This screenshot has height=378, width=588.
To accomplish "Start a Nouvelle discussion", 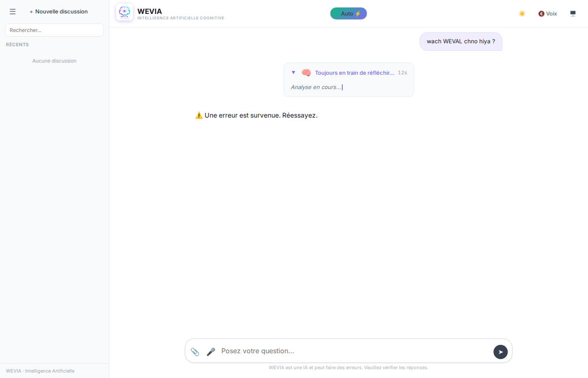I will 58,12.
